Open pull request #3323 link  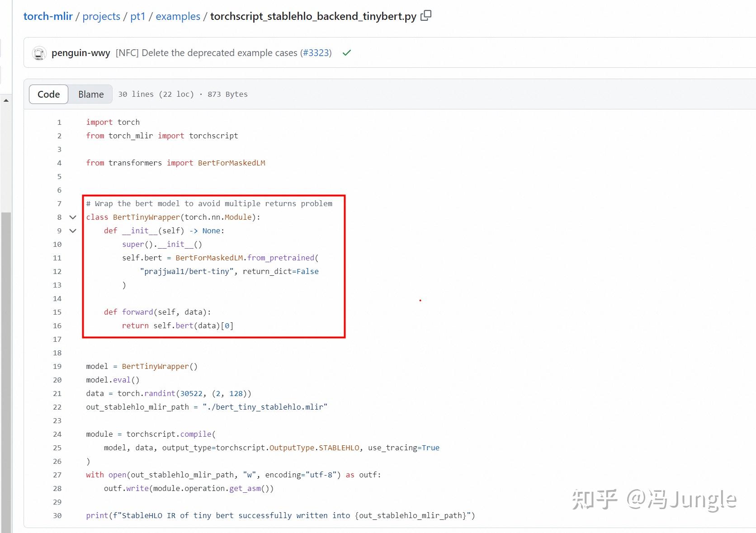(x=317, y=53)
